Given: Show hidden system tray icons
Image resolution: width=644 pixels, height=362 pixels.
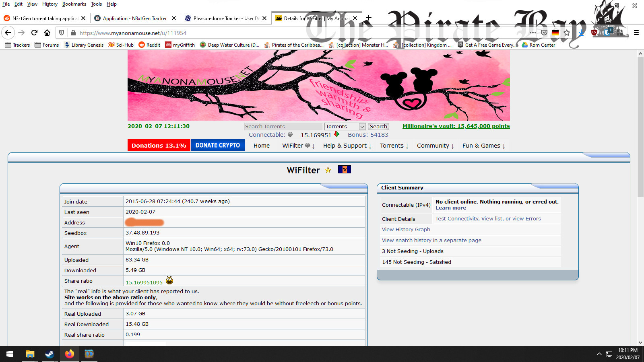Looking at the screenshot, I should (599, 354).
